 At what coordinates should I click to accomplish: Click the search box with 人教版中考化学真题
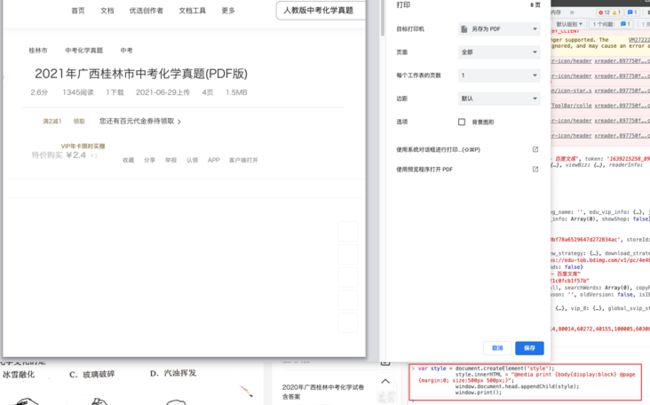(321, 10)
